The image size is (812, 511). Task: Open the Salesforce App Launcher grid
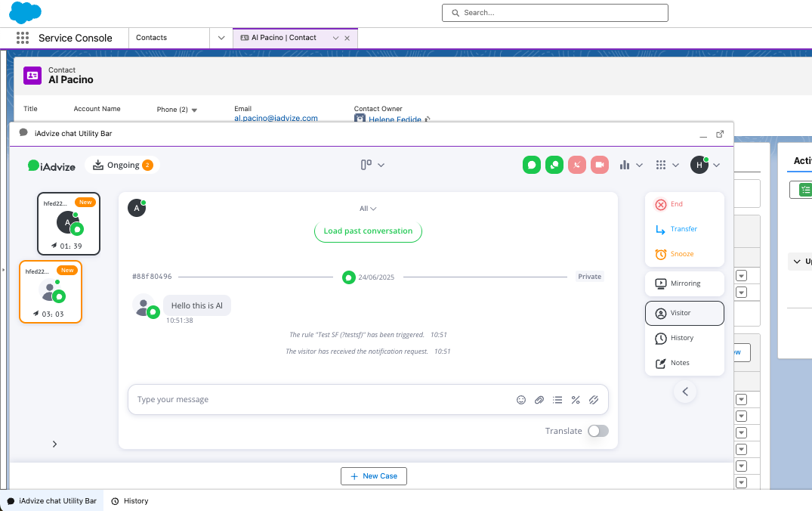coord(23,38)
